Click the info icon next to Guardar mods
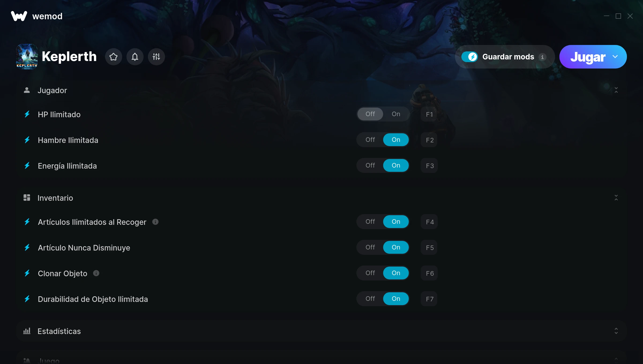The width and height of the screenshot is (643, 364). (x=543, y=57)
